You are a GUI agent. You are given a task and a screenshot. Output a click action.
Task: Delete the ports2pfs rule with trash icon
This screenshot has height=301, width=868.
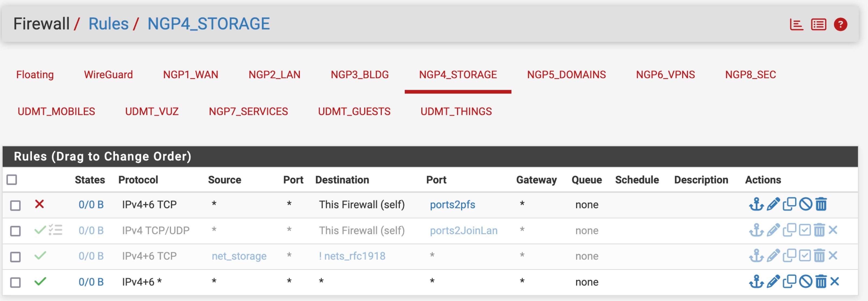click(821, 204)
